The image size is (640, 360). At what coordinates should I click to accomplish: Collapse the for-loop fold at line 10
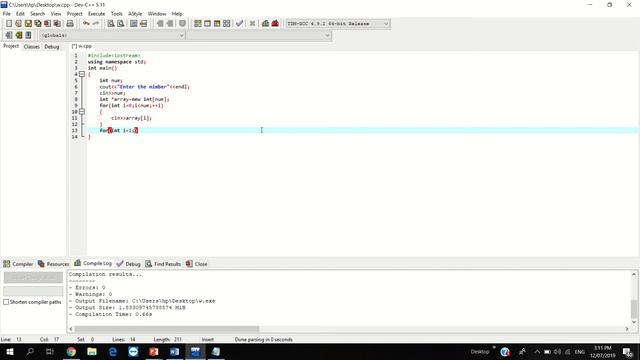pyautogui.click(x=82, y=111)
